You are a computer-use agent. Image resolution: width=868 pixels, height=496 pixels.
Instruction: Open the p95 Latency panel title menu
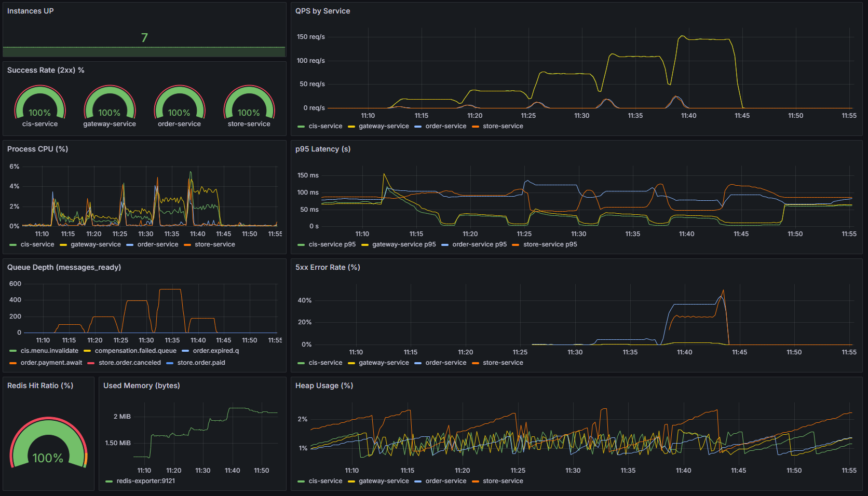click(323, 149)
